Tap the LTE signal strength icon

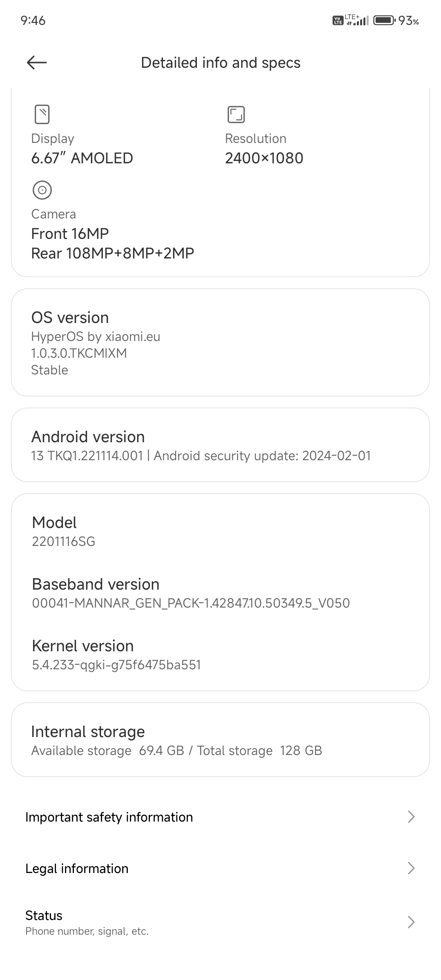[x=357, y=20]
